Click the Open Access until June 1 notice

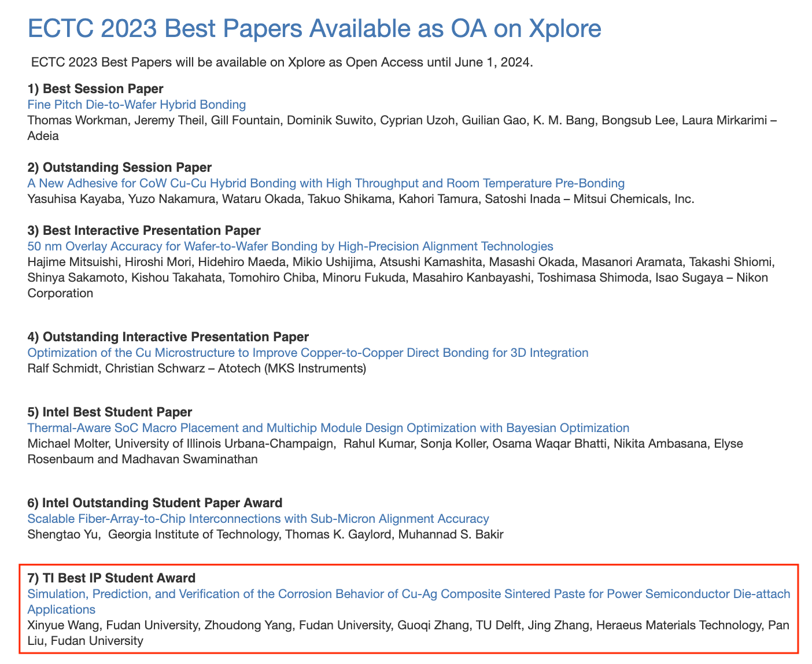pos(282,62)
